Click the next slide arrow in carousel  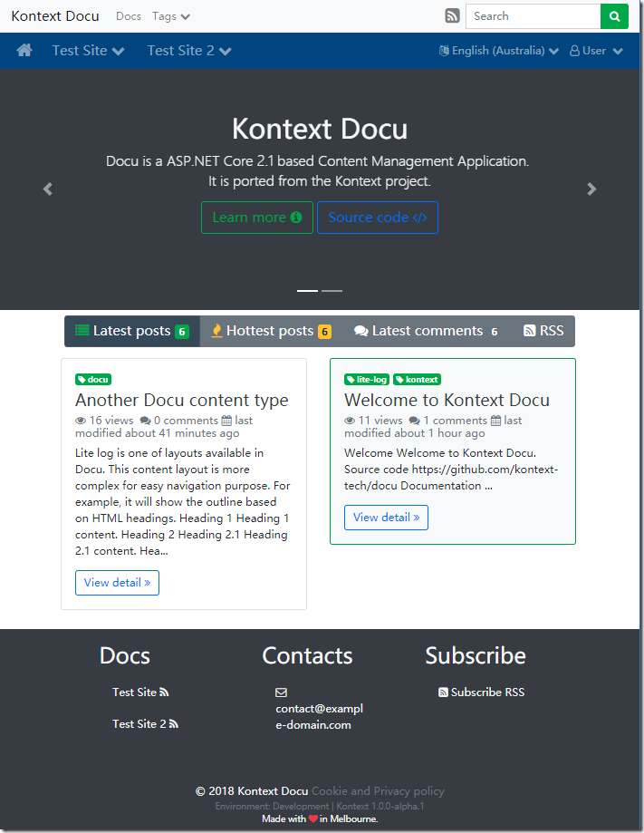(x=591, y=189)
